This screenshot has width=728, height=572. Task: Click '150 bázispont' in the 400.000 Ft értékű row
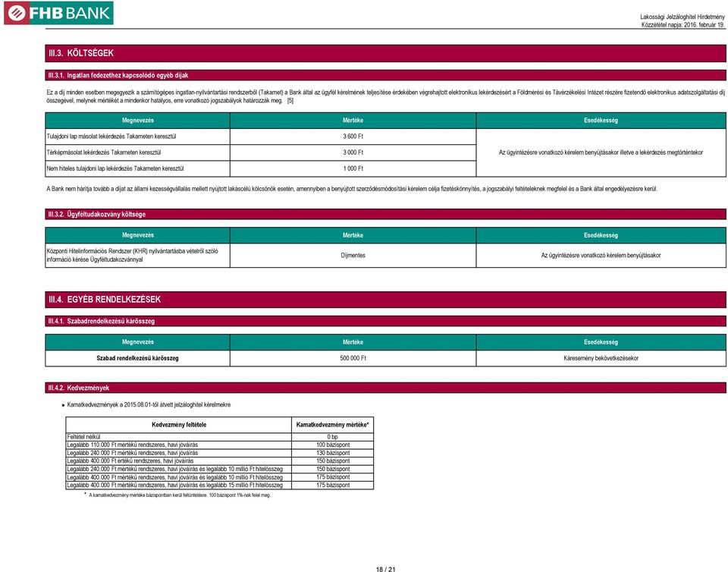[x=333, y=461]
